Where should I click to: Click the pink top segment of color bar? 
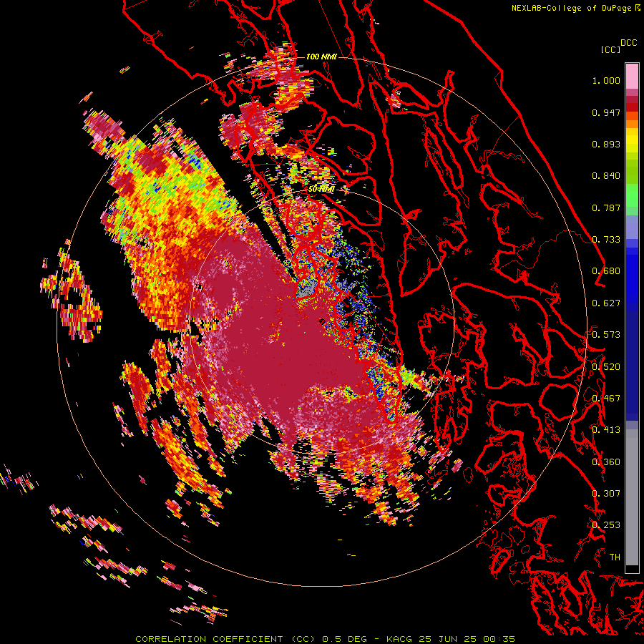tap(632, 76)
